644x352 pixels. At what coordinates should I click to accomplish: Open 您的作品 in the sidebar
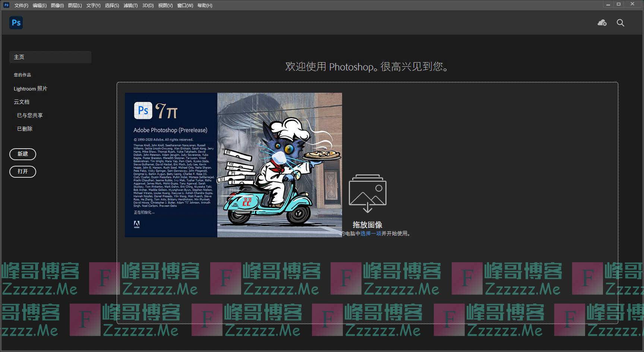click(22, 74)
